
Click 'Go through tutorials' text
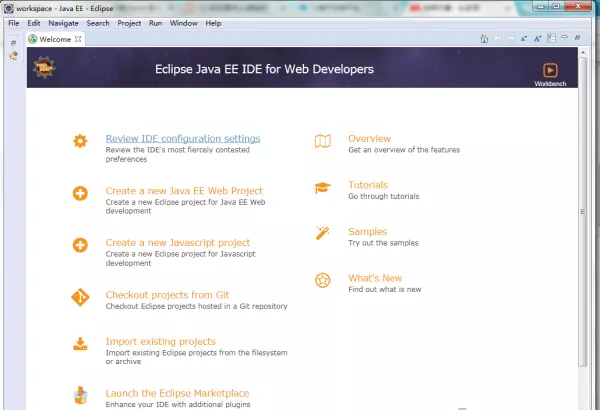[x=383, y=196]
